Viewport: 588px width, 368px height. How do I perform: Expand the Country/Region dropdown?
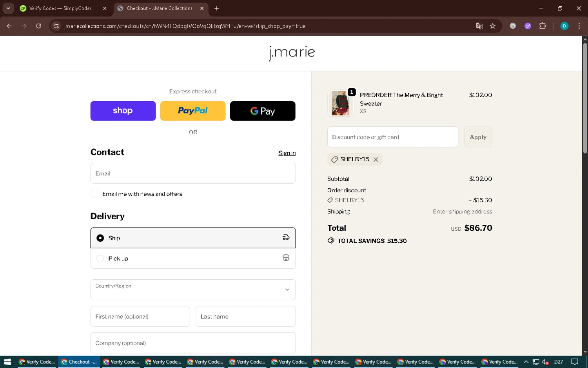click(193, 290)
